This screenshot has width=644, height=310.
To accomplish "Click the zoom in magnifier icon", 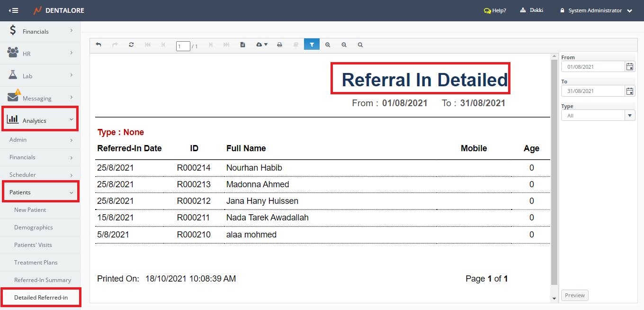I will 328,45.
